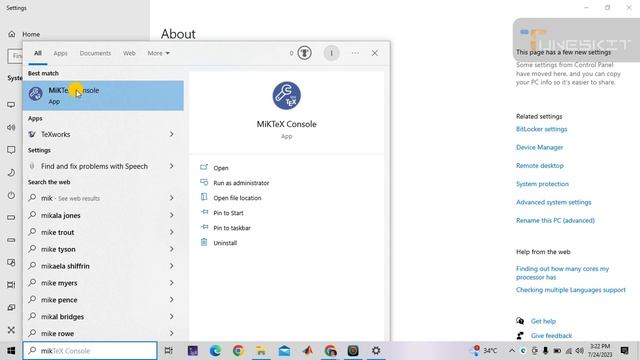Choose Uninstall text for MiKTeX Console
This screenshot has width=640, height=360.
click(225, 243)
